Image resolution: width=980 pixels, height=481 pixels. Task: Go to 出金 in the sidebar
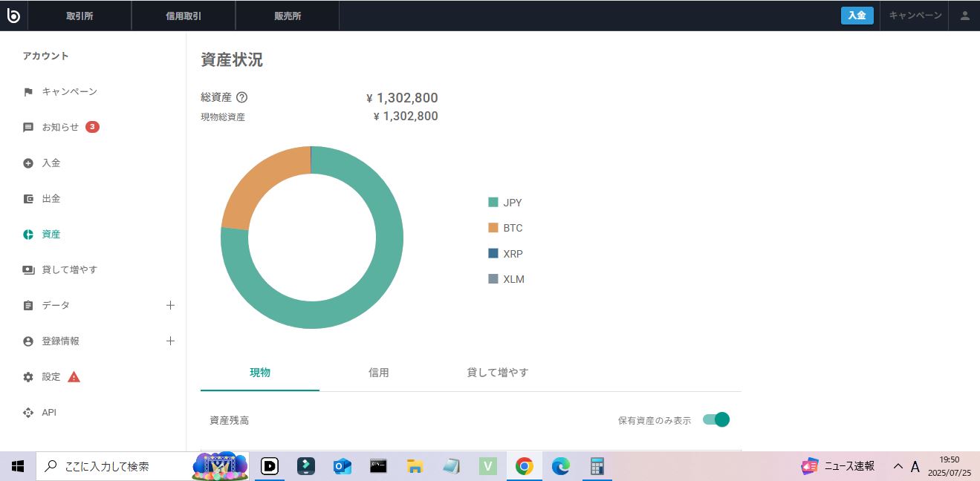(51, 199)
